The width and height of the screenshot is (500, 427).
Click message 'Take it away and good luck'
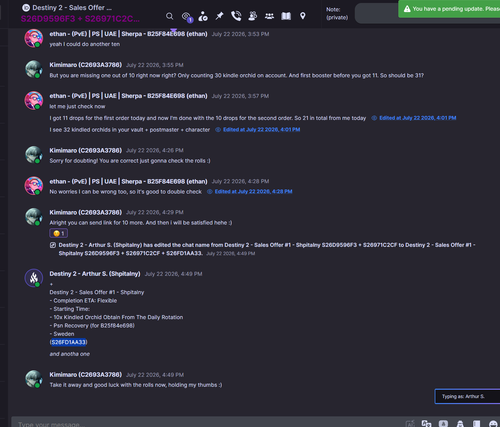[x=136, y=385]
